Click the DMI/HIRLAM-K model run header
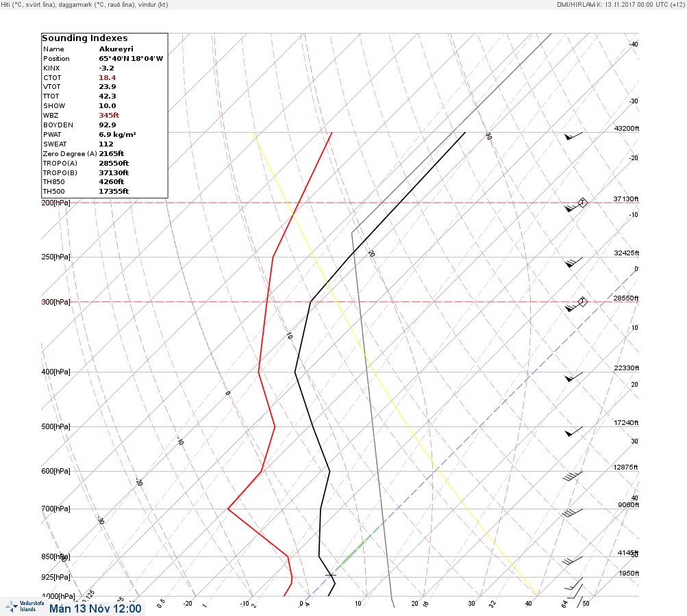Screen dimensions: 687x616 click(x=621, y=4)
